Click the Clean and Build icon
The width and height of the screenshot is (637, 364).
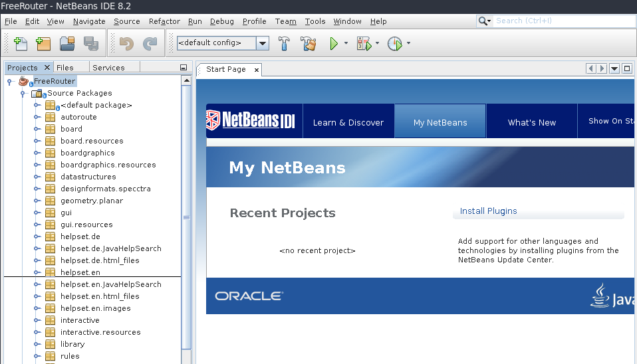click(x=309, y=43)
